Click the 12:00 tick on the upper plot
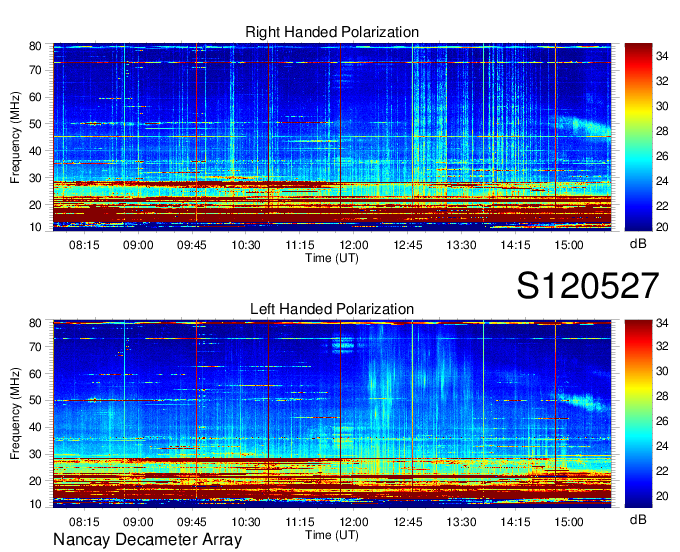Image resolution: width=680 pixels, height=552 pixels. click(354, 245)
